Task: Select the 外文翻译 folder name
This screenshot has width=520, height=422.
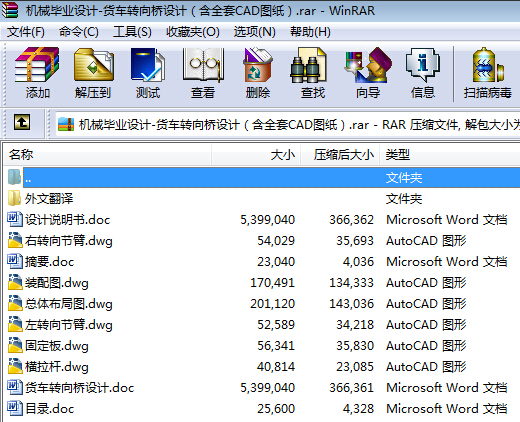Action: click(49, 199)
